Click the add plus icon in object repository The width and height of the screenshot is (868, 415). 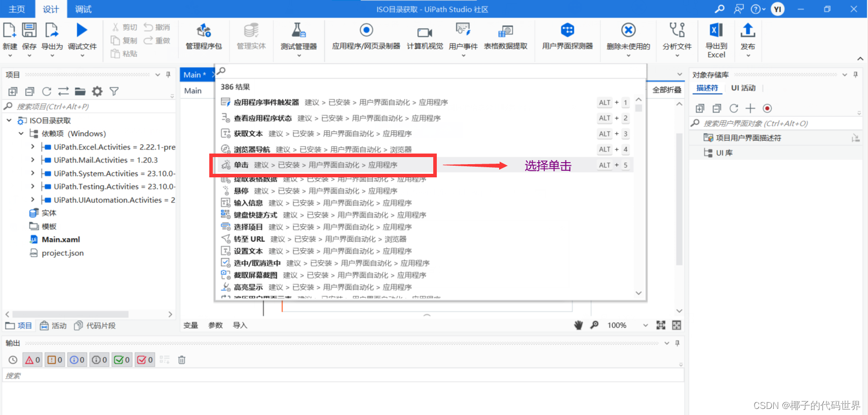pyautogui.click(x=750, y=108)
